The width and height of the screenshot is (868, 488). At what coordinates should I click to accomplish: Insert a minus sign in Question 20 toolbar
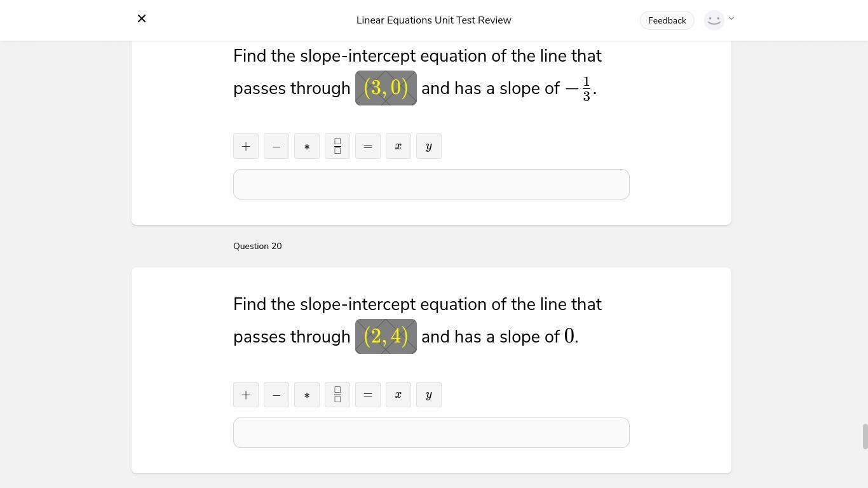point(276,395)
